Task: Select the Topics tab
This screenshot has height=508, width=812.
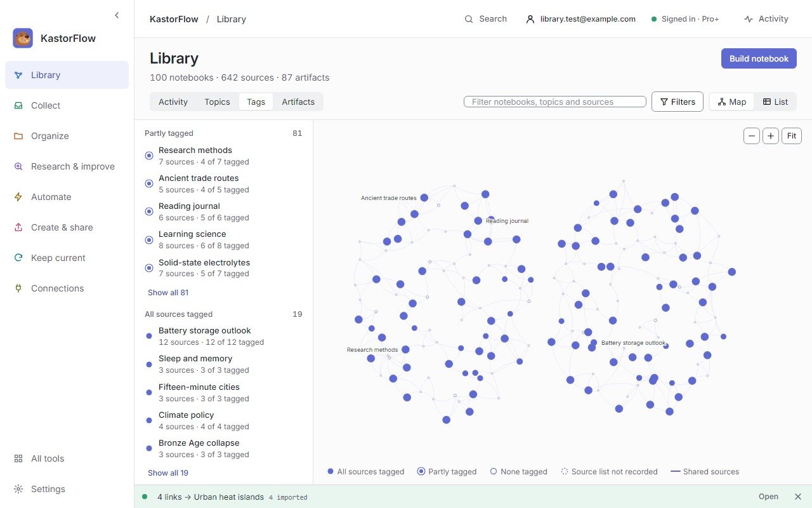Action: pos(217,102)
